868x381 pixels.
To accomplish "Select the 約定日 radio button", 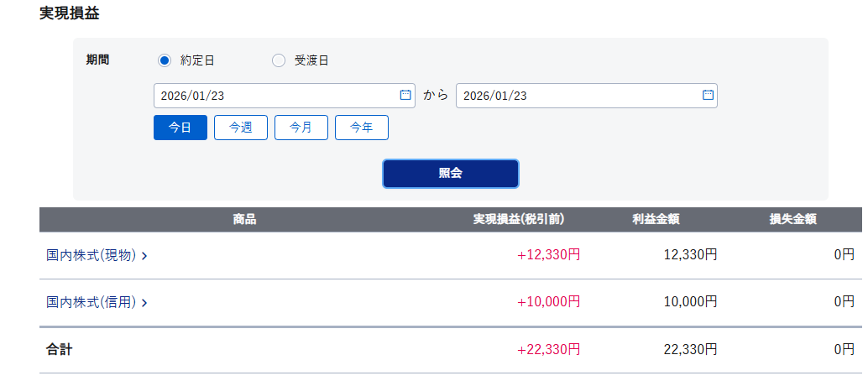I will [165, 60].
